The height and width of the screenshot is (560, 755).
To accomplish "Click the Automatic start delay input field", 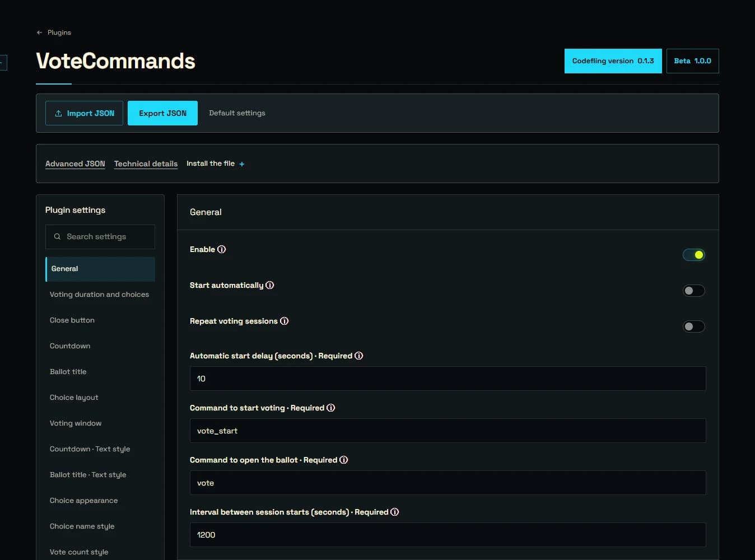I will (x=448, y=379).
